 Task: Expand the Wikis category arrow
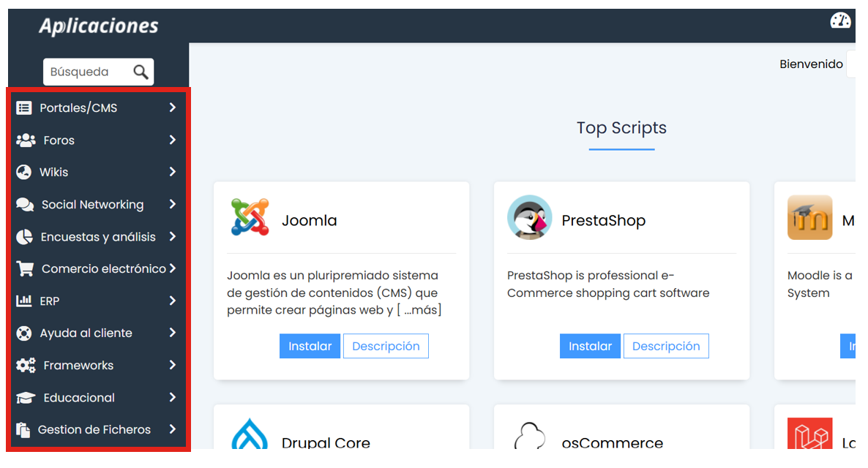click(x=173, y=172)
